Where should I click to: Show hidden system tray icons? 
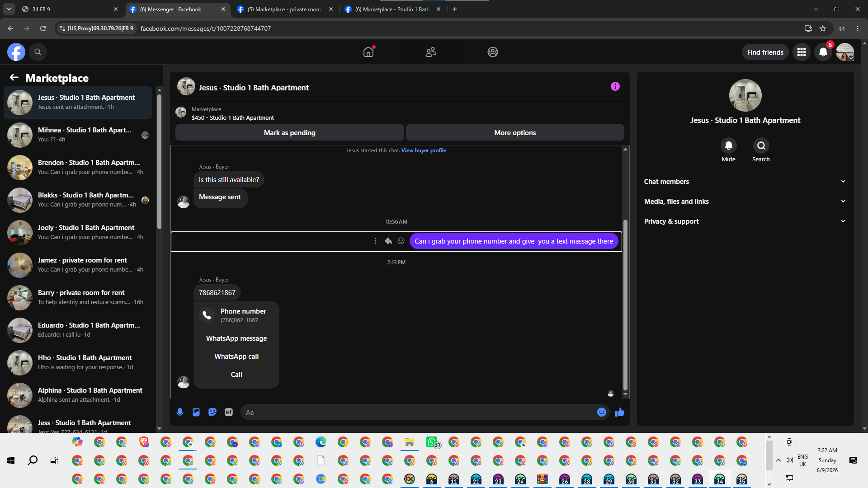click(x=778, y=460)
